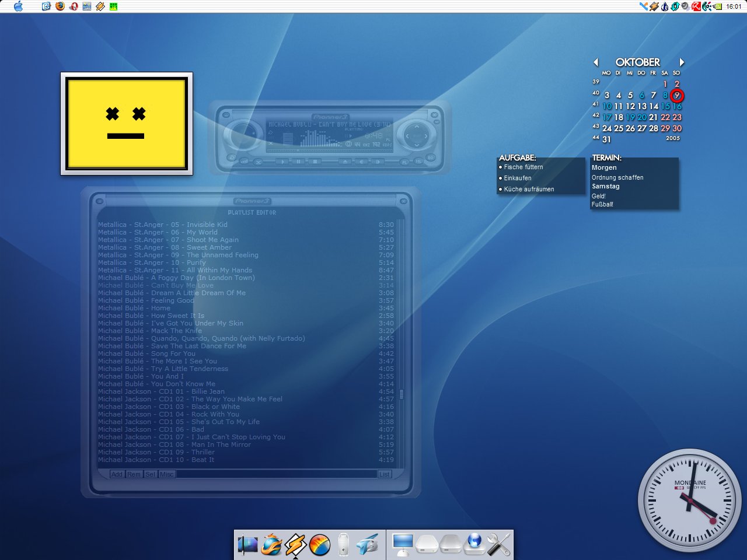Click 'Fußball!' entry in Termin list
The height and width of the screenshot is (560, 747).
pos(602,204)
